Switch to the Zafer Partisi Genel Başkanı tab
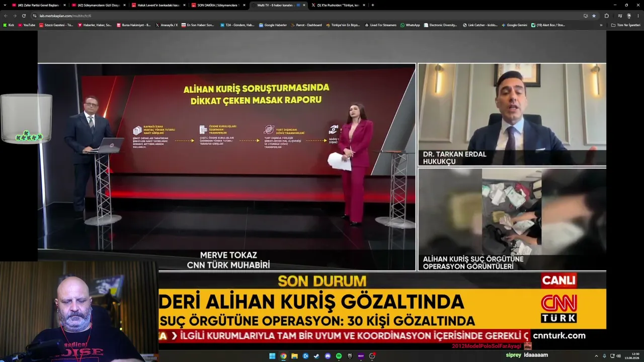 (x=38, y=5)
